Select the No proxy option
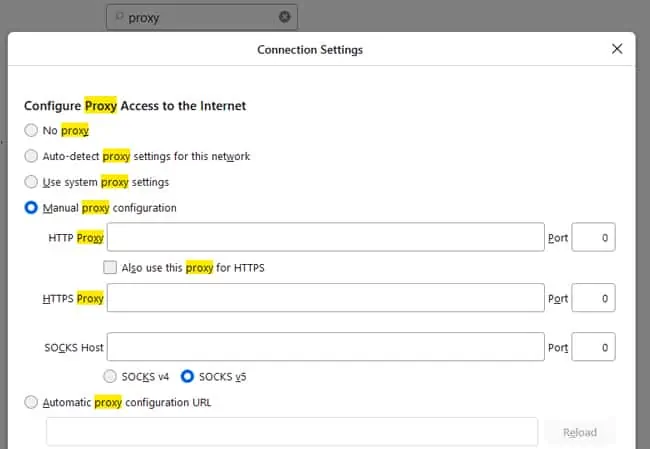Screen dimensions: 650x449 31,130
